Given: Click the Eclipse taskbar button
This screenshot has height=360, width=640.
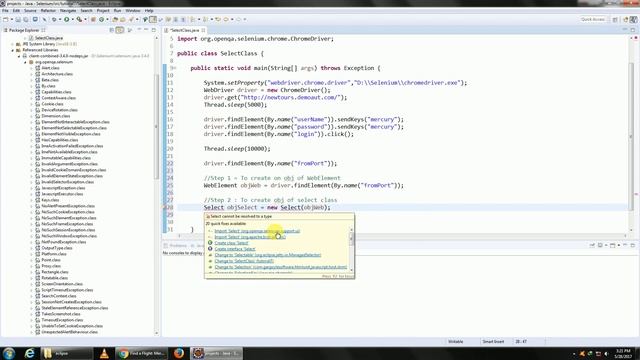Looking at the screenshot, I should [217, 353].
